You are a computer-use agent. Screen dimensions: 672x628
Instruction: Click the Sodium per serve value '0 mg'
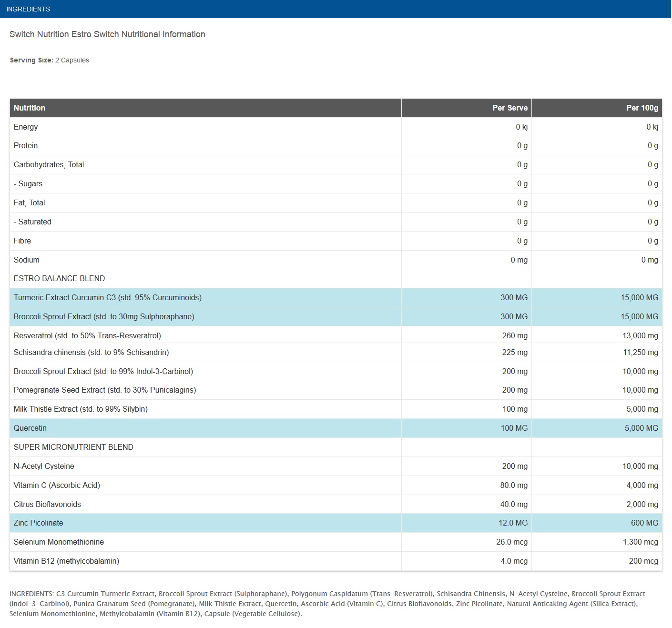(x=519, y=260)
